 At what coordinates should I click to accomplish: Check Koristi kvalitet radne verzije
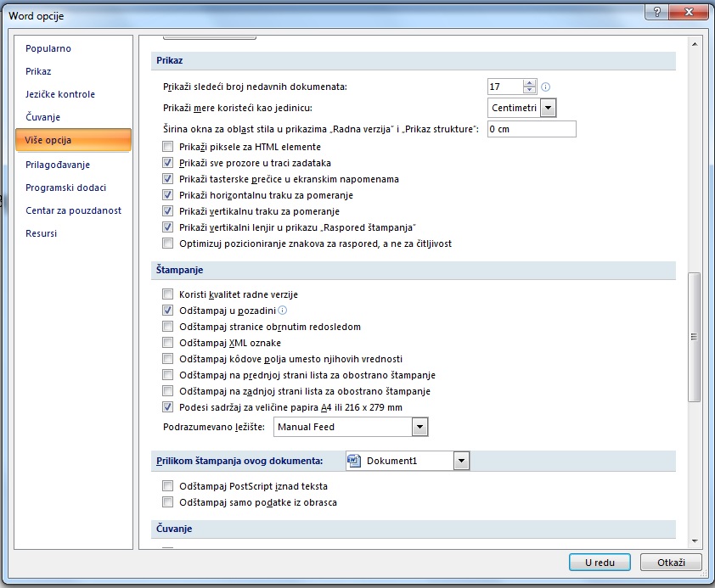tap(168, 294)
